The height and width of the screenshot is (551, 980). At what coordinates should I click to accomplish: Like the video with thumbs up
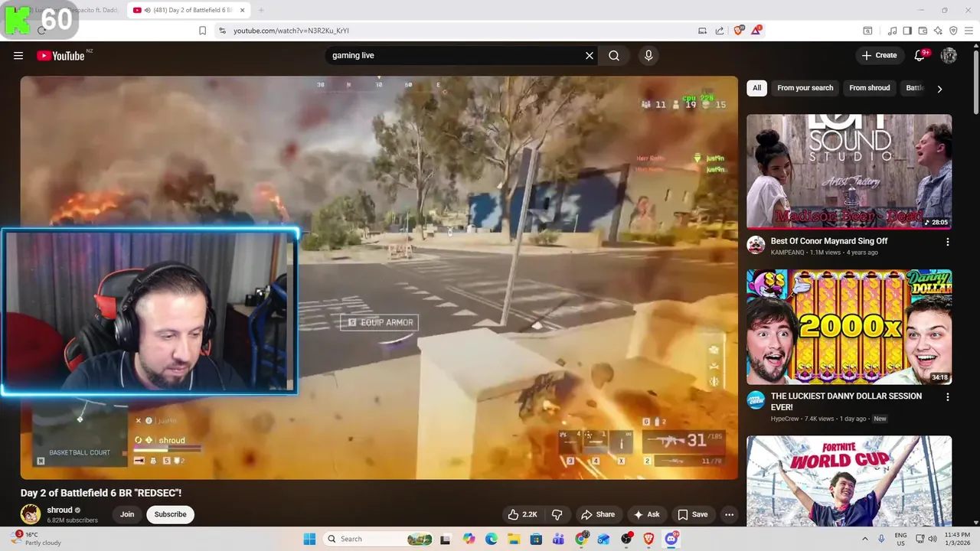(x=523, y=514)
